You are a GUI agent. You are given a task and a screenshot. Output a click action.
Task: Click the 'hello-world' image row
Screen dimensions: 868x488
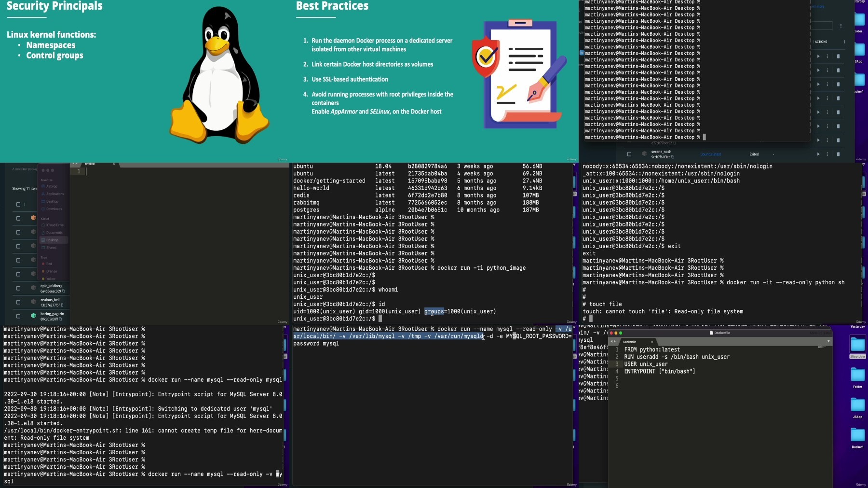(418, 188)
